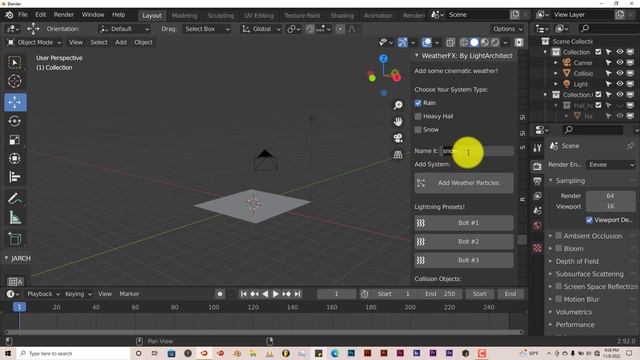
Task: Click the Name it text field
Action: point(477,151)
